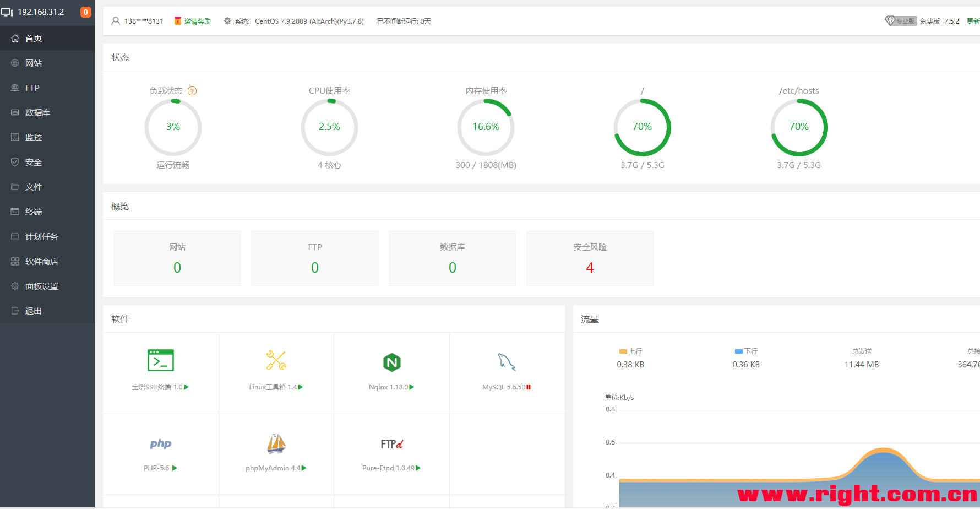Open the phpMyAdmin sailboat icon
Viewport: 980px width, 509px height.
pyautogui.click(x=276, y=443)
